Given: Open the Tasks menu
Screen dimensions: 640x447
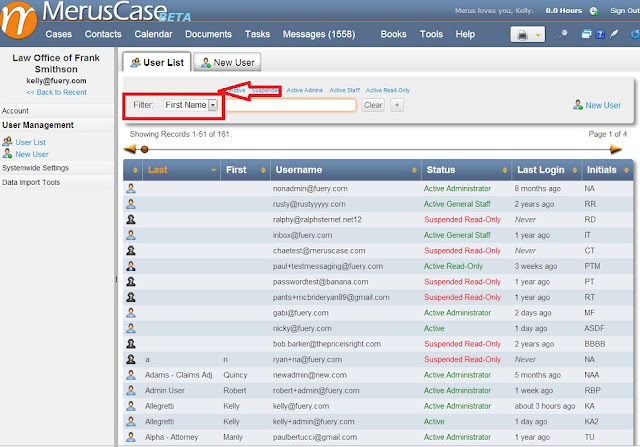Looking at the screenshot, I should tap(257, 34).
